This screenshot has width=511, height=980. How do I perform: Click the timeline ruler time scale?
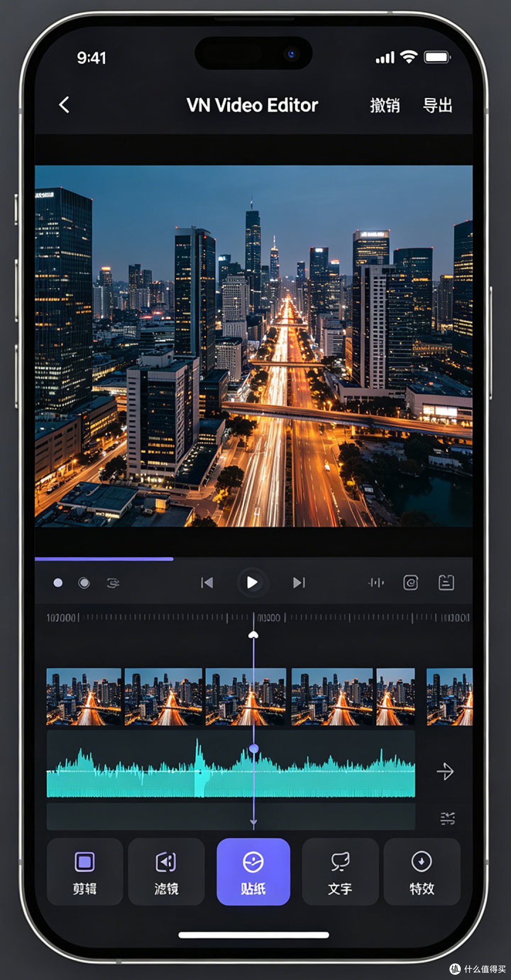click(258, 618)
